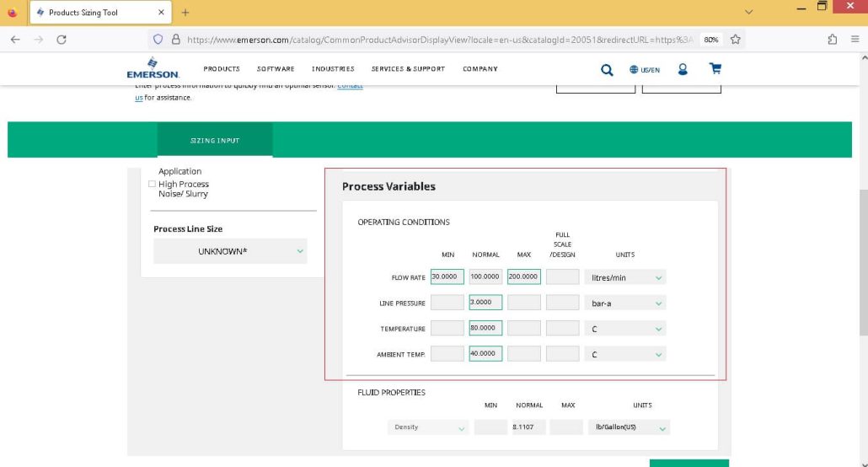This screenshot has width=868, height=467.
Task: Reload the page with refresh icon
Action: (x=62, y=40)
